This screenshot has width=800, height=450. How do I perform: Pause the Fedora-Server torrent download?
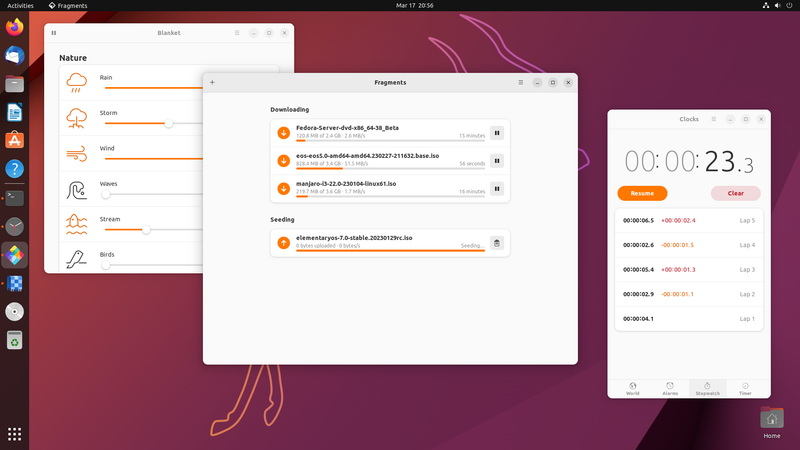coord(497,133)
